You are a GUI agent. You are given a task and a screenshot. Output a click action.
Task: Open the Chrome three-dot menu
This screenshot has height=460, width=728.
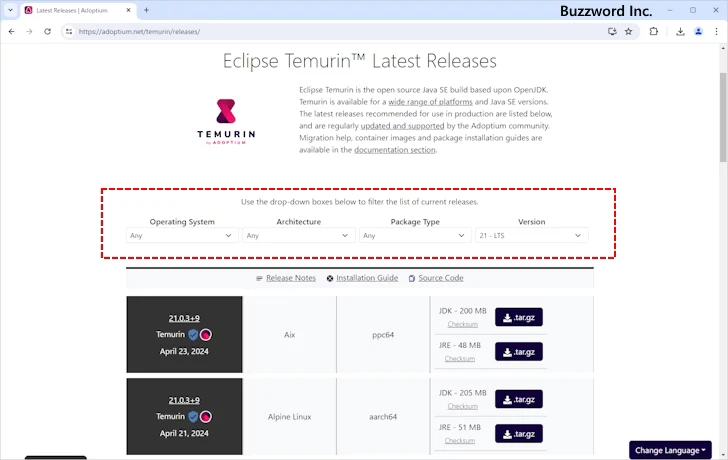pyautogui.click(x=716, y=32)
